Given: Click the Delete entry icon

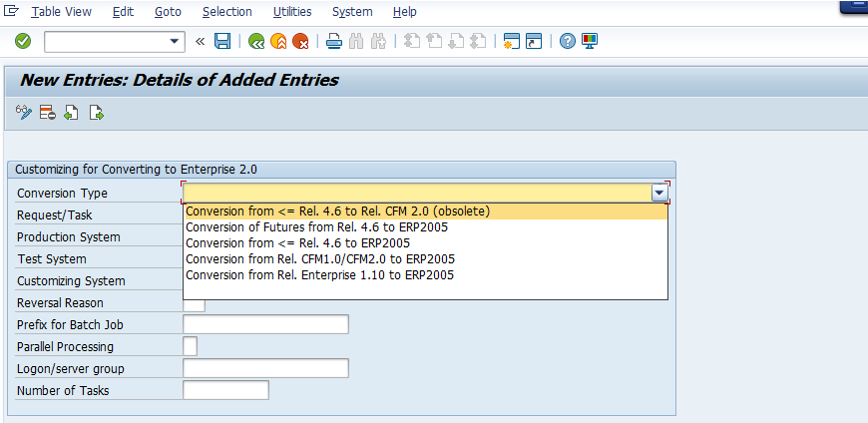Looking at the screenshot, I should pyautogui.click(x=48, y=113).
